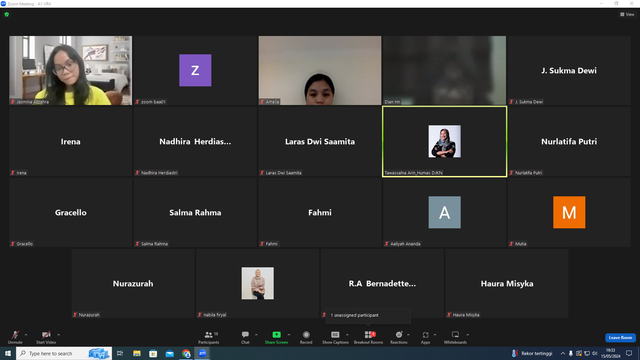Open volume control in system tray
The height and width of the screenshot is (360, 640).
click(595, 353)
